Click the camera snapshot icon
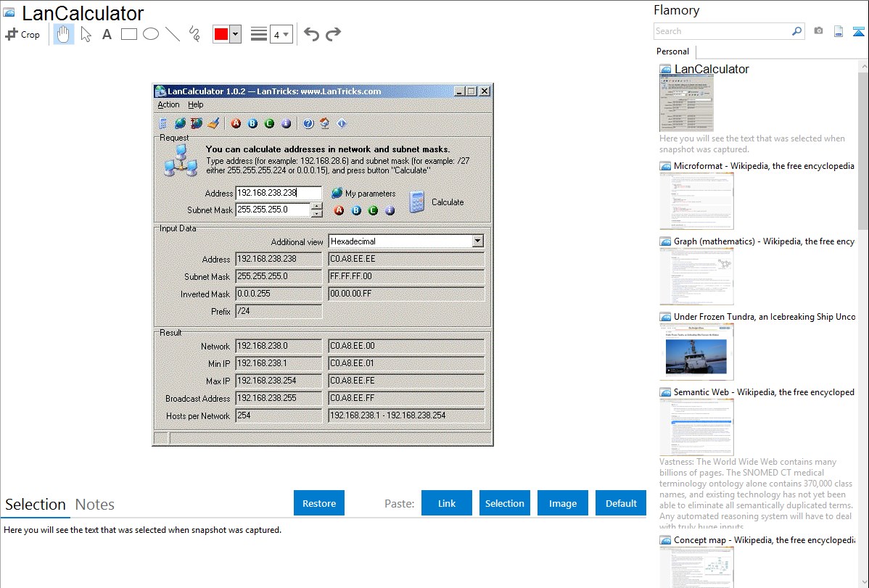 [818, 31]
